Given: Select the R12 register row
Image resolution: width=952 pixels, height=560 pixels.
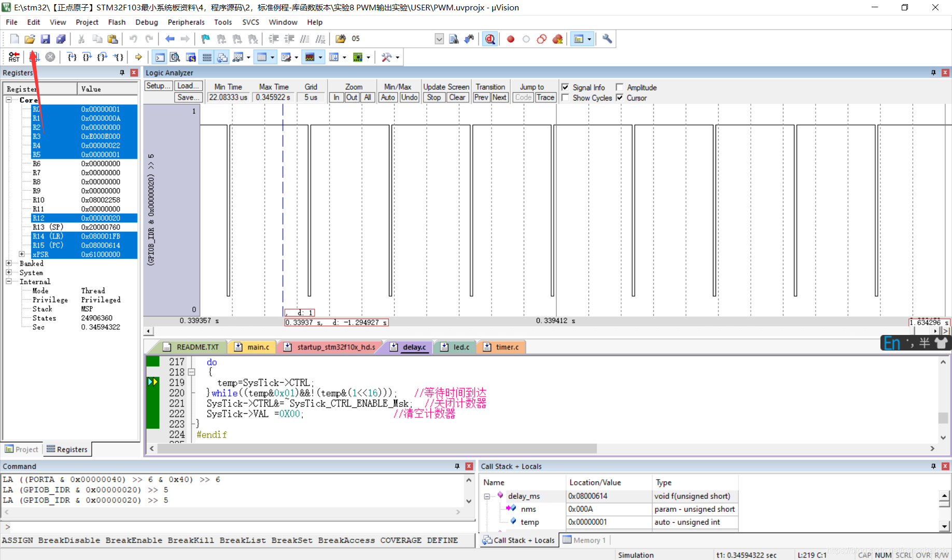Looking at the screenshot, I should (x=84, y=218).
